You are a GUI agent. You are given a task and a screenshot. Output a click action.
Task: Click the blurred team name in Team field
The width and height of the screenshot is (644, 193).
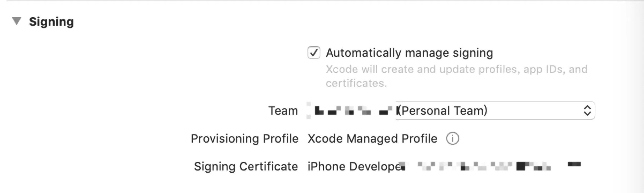click(351, 110)
